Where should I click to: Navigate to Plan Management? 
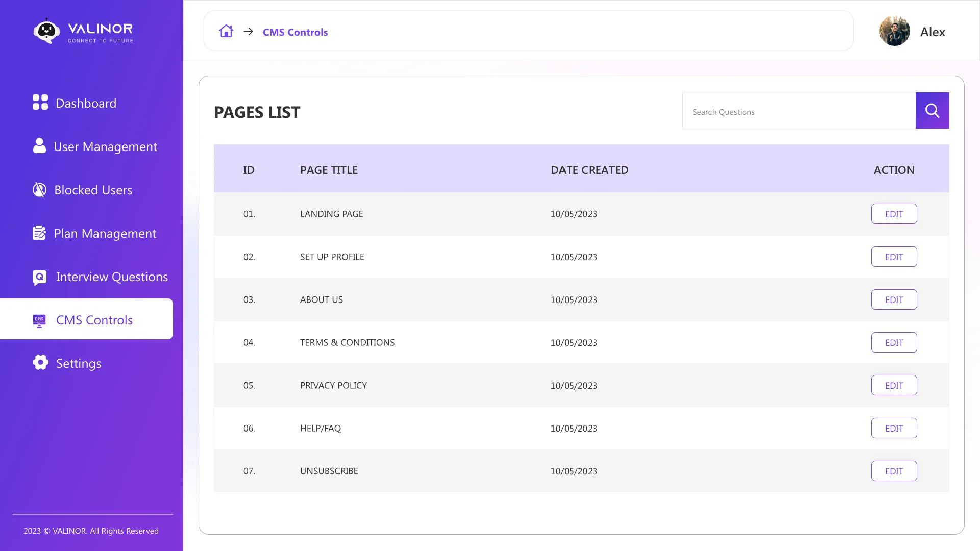pyautogui.click(x=105, y=233)
